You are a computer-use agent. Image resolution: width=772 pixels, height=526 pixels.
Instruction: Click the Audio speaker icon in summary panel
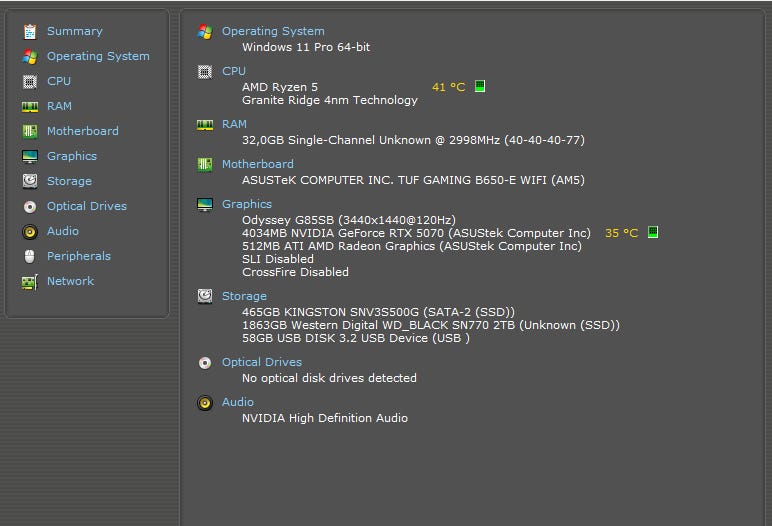click(x=205, y=403)
